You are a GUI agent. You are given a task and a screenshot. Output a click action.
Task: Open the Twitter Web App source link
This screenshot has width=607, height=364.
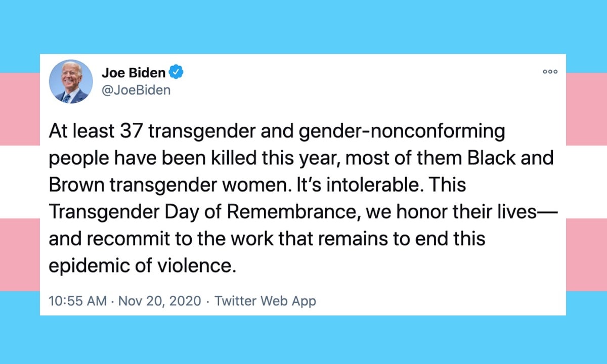click(x=265, y=301)
